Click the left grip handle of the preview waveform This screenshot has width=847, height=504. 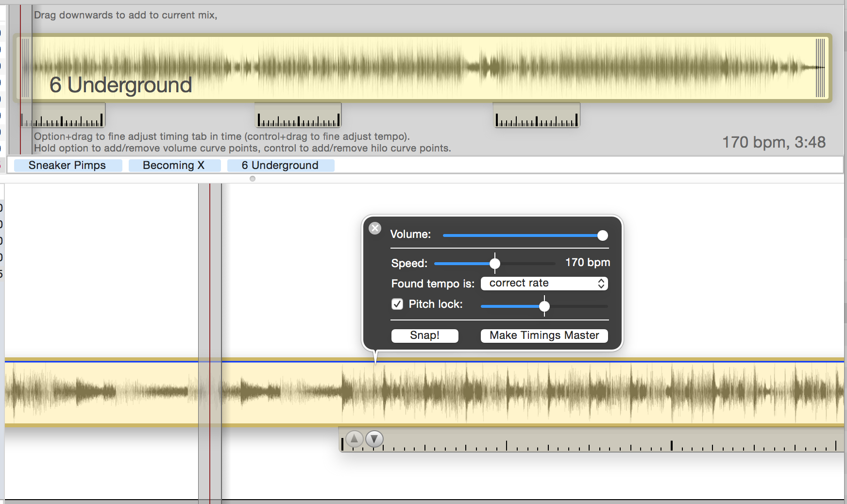25,67
